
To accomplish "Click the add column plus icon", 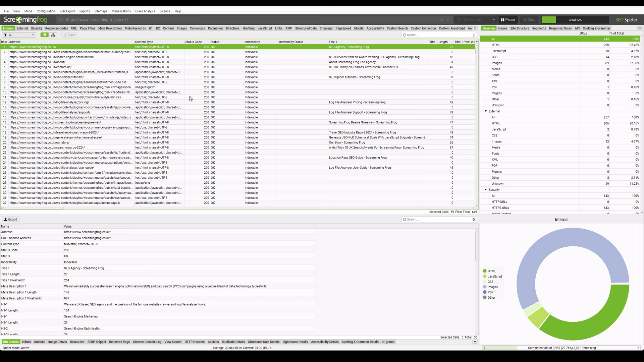I will (x=476, y=42).
